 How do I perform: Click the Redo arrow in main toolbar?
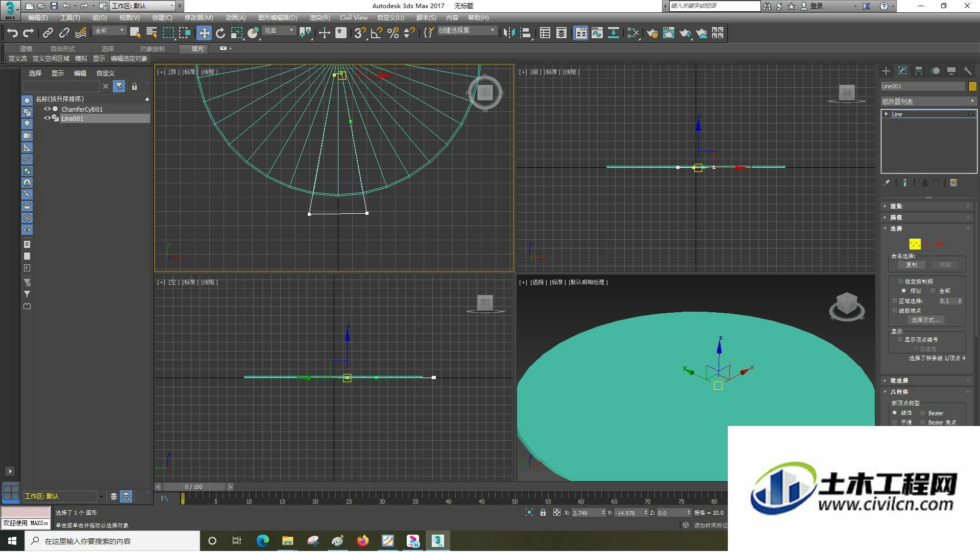29,33
